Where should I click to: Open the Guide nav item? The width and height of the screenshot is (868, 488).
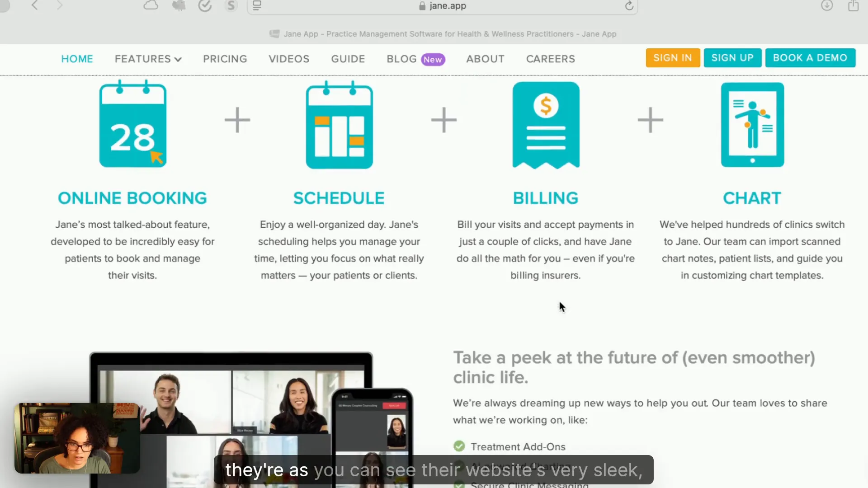[348, 59]
